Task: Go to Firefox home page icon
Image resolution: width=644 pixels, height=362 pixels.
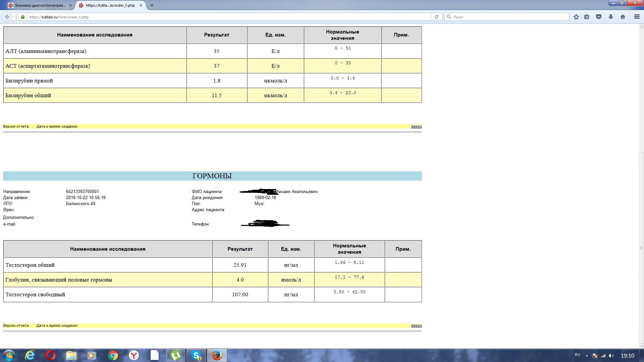Action: 623,17
